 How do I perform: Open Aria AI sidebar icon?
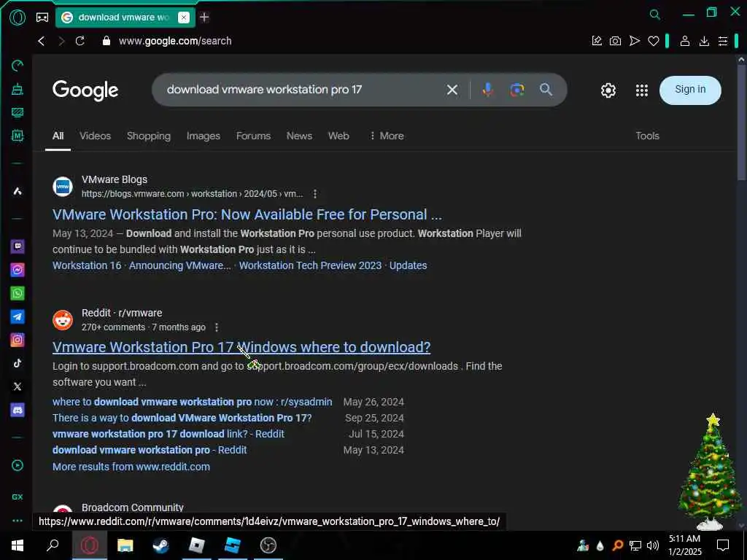(x=18, y=191)
